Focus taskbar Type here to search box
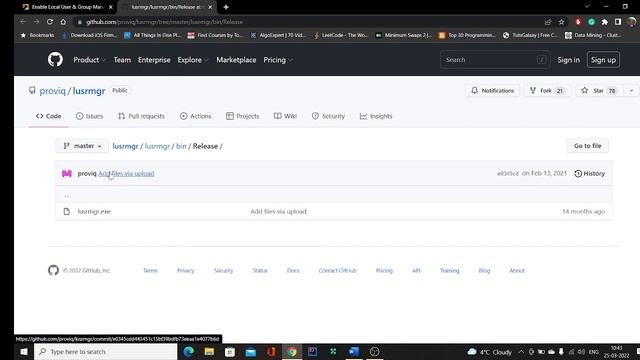Screen dimensions: 640x360 pyautogui.click(x=106, y=351)
